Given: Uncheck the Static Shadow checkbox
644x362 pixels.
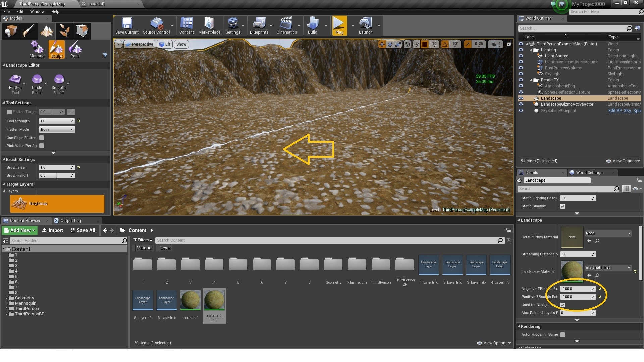Looking at the screenshot, I should (562, 206).
